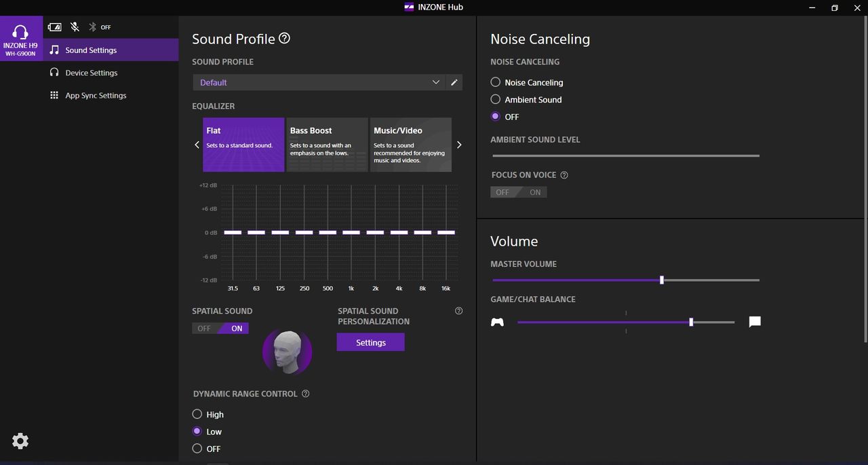Click the -12 dB equalizer scale label
Viewport: 868px width, 465px height.
coord(208,280)
